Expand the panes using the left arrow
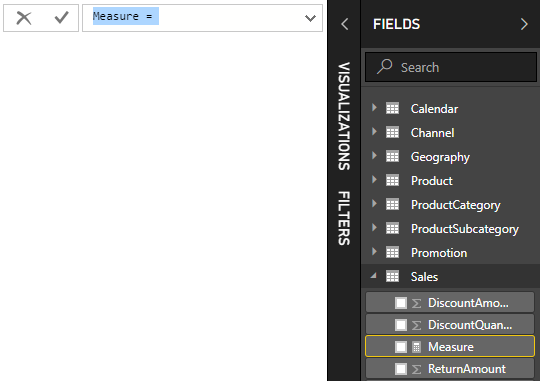The height and width of the screenshot is (381, 540). point(344,24)
